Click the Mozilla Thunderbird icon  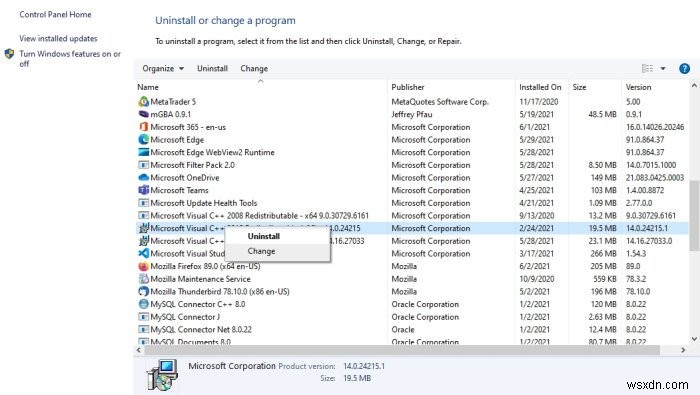click(143, 291)
